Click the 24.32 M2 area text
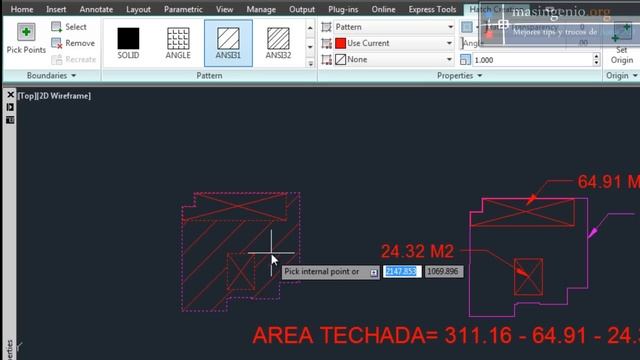The image size is (640, 360). click(x=417, y=251)
